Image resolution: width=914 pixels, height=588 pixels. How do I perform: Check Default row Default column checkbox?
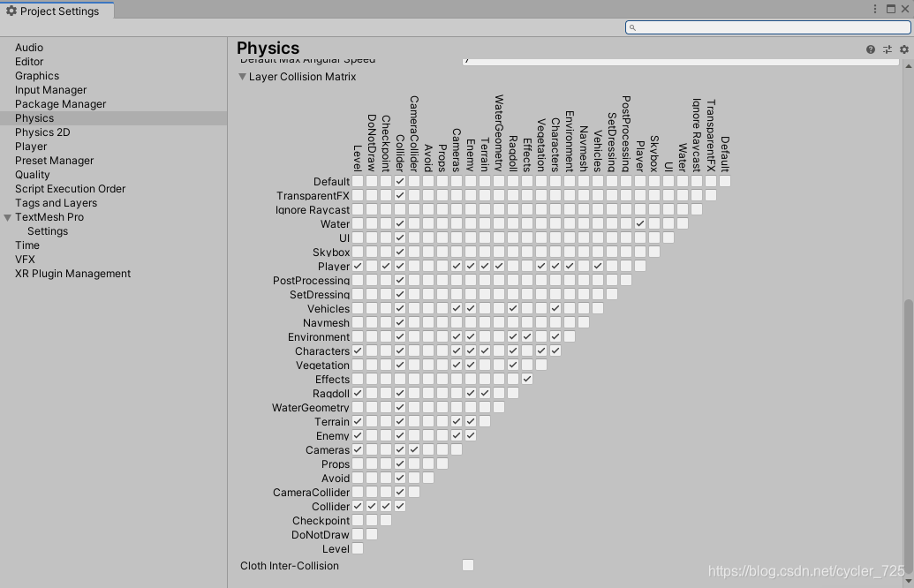pyautogui.click(x=724, y=181)
